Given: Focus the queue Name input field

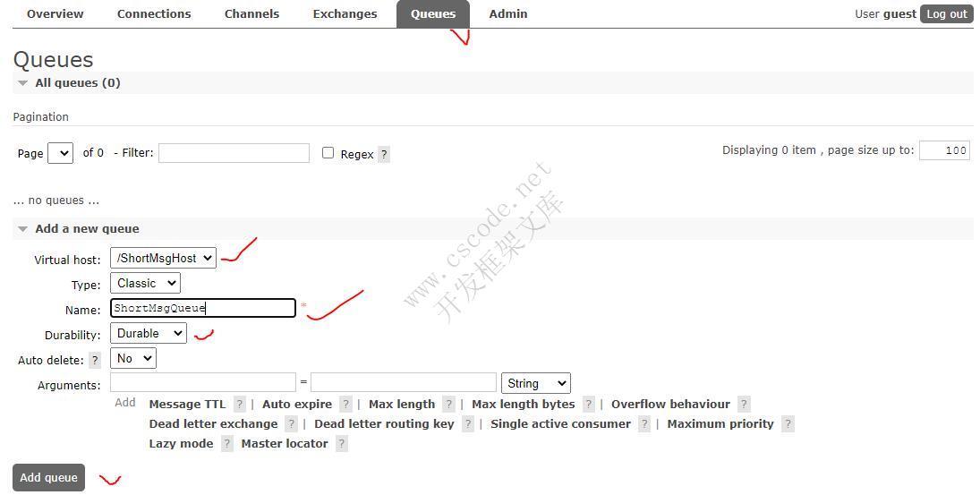Looking at the screenshot, I should pyautogui.click(x=203, y=308).
